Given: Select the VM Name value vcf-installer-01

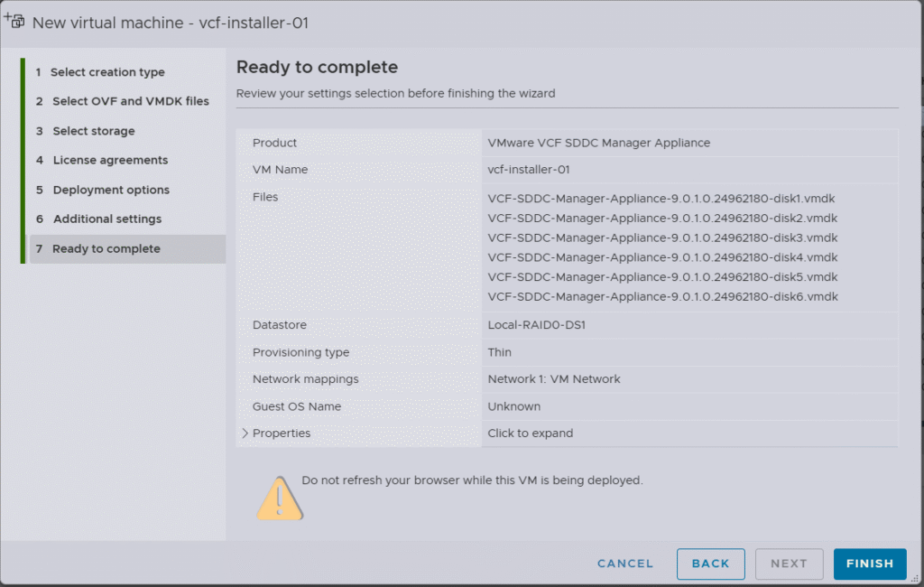Looking at the screenshot, I should click(x=529, y=169).
